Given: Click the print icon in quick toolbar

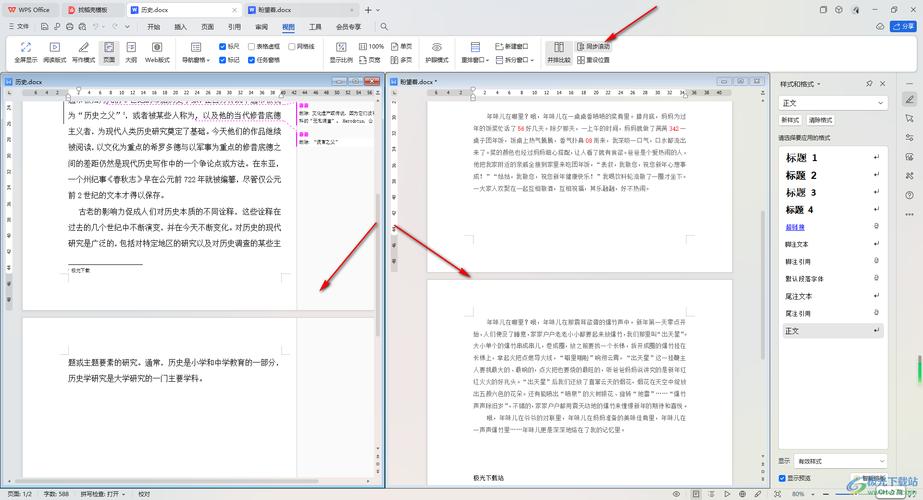Looking at the screenshot, I should pyautogui.click(x=69, y=27).
